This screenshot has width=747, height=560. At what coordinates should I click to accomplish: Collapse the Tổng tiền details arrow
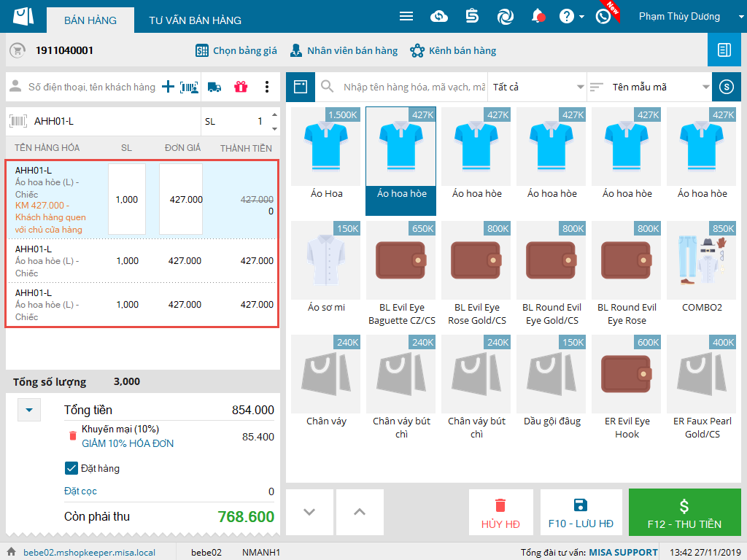click(x=29, y=410)
